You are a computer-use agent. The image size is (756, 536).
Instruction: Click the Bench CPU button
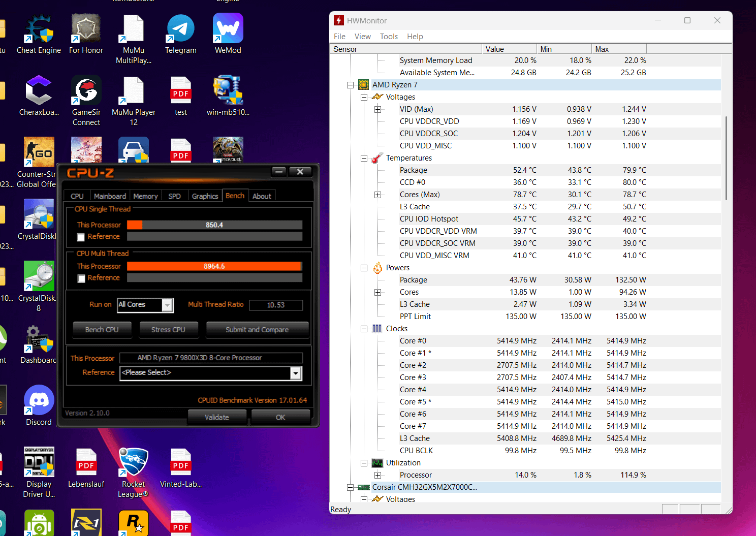pyautogui.click(x=102, y=330)
